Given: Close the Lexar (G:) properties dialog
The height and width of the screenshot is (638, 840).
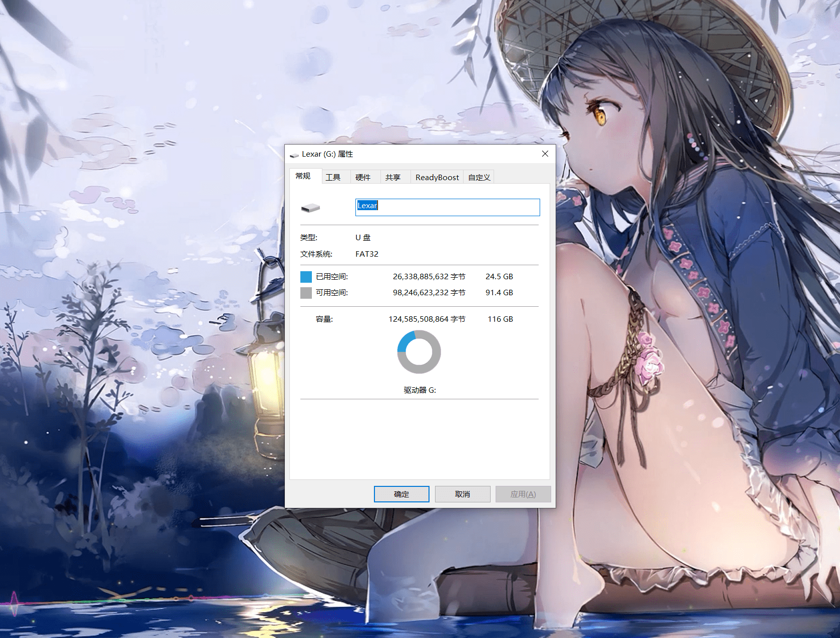Looking at the screenshot, I should click(545, 154).
